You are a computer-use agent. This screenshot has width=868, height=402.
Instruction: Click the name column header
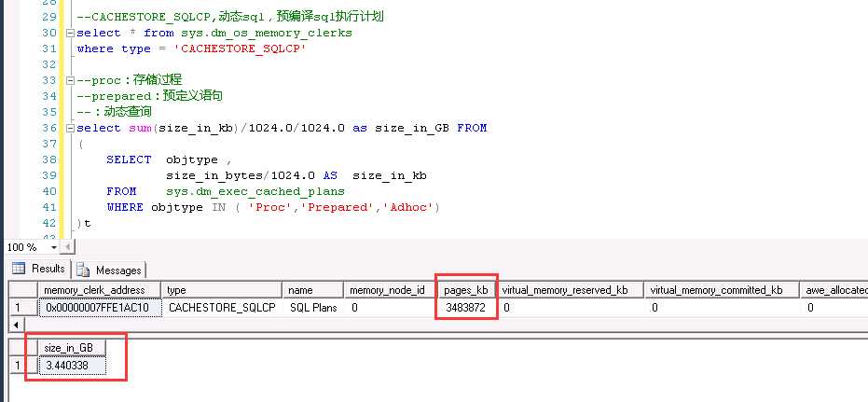[314, 290]
